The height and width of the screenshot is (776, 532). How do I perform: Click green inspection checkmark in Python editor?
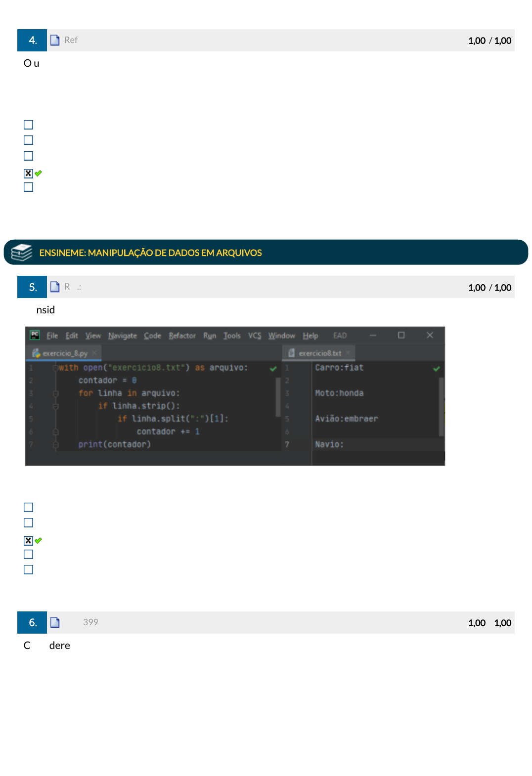[x=273, y=369]
